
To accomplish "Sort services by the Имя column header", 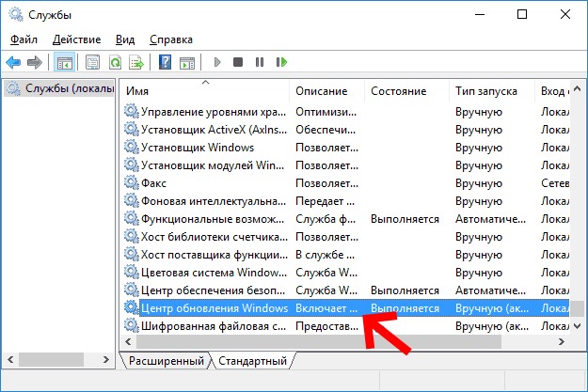I will click(x=205, y=91).
